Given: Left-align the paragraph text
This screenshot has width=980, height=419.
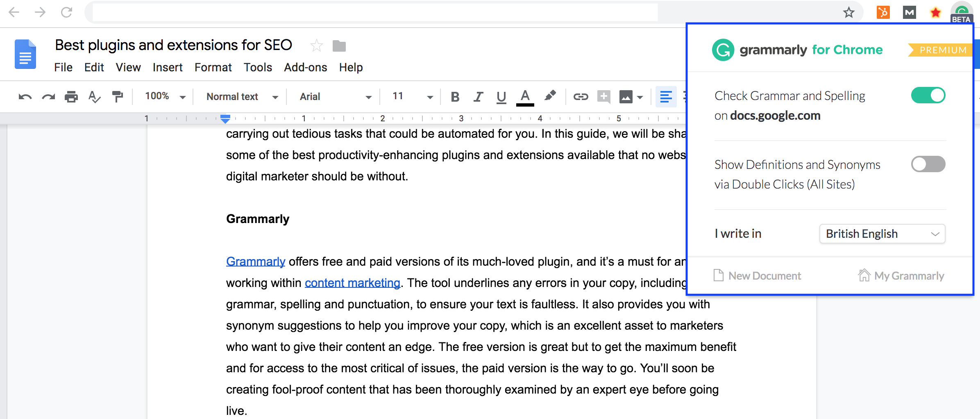Looking at the screenshot, I should [x=666, y=97].
